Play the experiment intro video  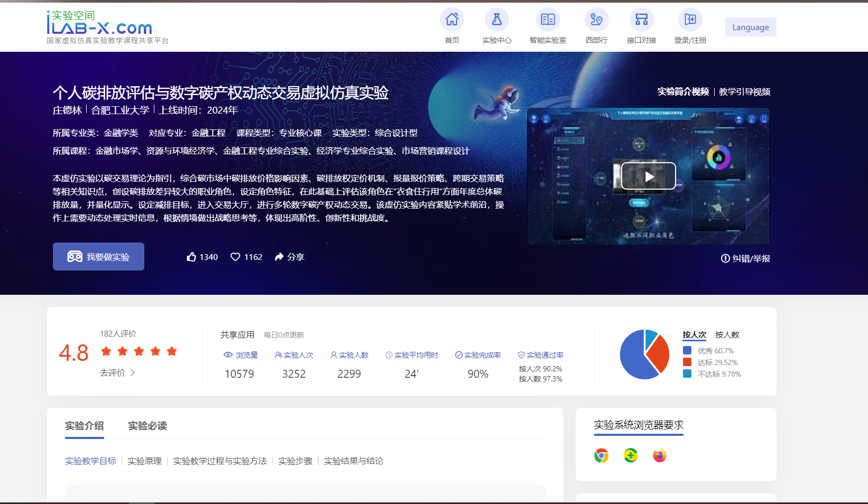coord(648,176)
